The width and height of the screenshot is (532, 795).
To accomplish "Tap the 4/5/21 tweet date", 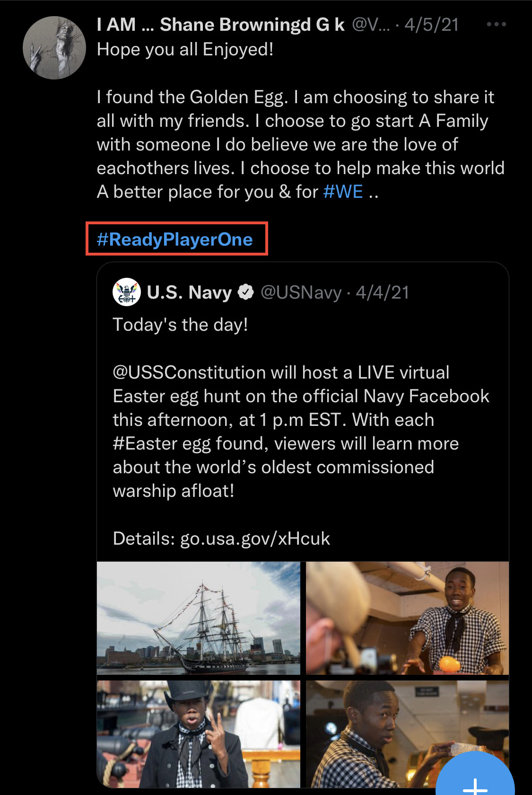I will (x=431, y=25).
